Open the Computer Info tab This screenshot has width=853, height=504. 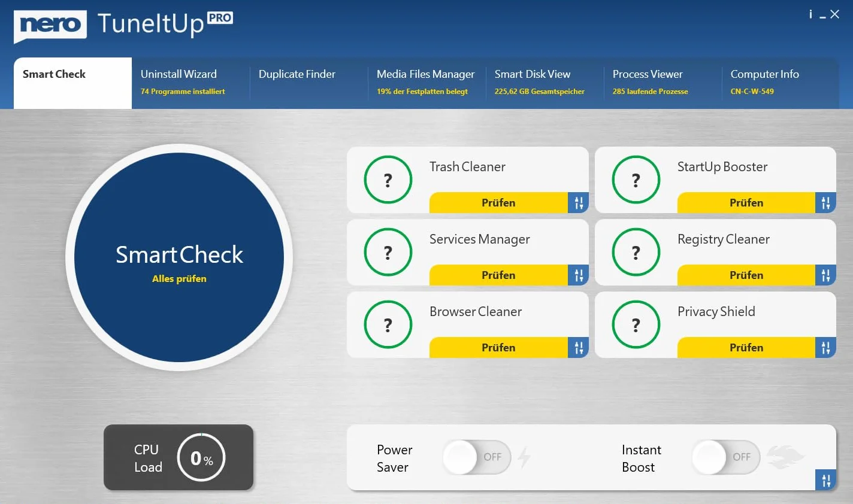pos(781,83)
